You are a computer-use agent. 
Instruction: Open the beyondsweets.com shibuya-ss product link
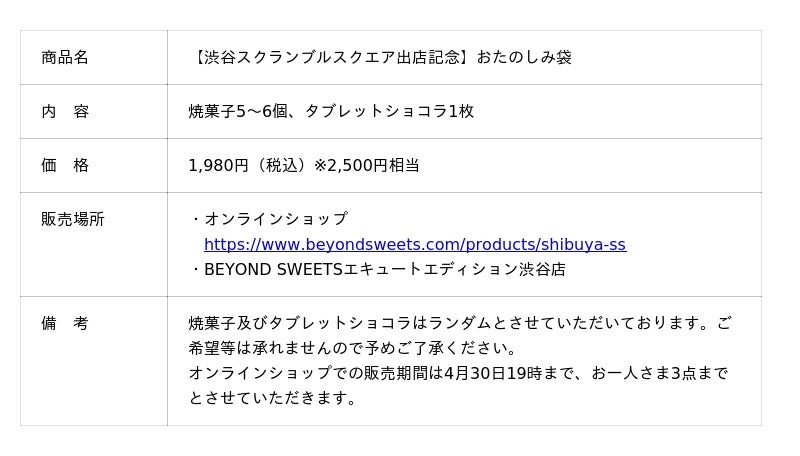[x=415, y=244]
